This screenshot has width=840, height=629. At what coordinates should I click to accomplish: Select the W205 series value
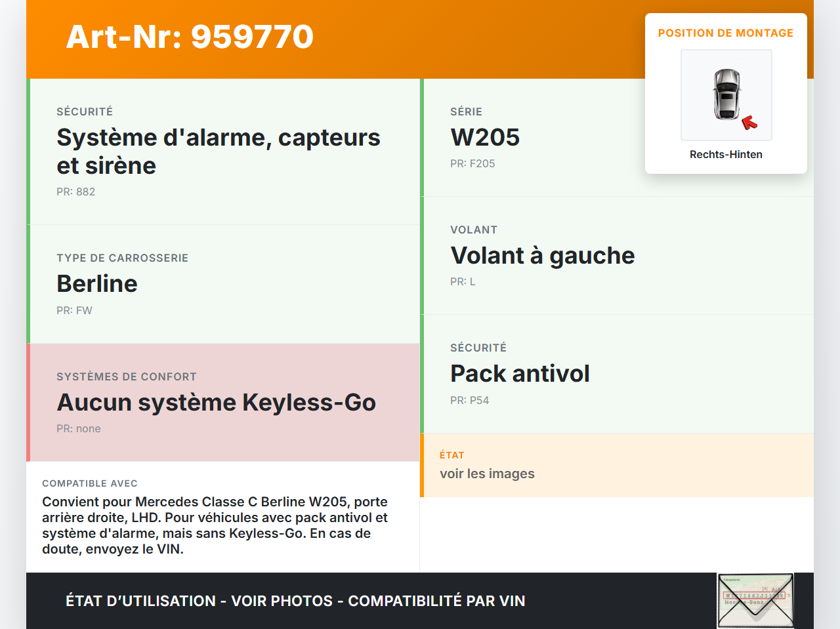pyautogui.click(x=485, y=137)
